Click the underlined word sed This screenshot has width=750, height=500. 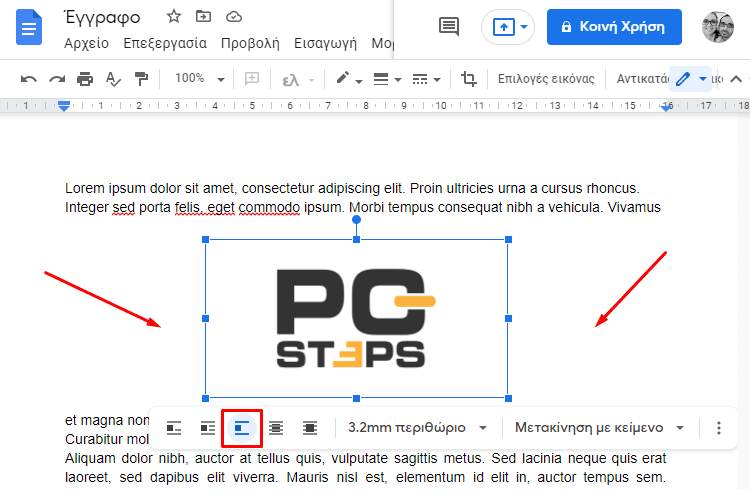point(123,208)
